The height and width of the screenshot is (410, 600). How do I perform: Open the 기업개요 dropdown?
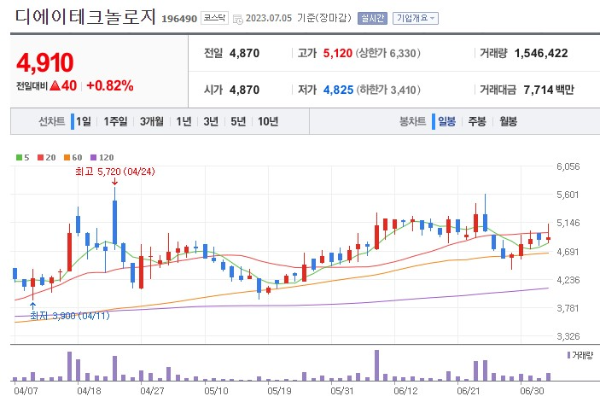tap(416, 18)
